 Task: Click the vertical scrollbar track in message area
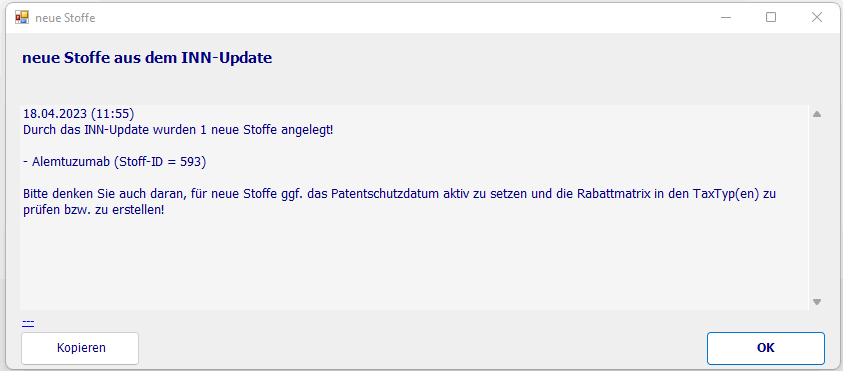tap(817, 208)
